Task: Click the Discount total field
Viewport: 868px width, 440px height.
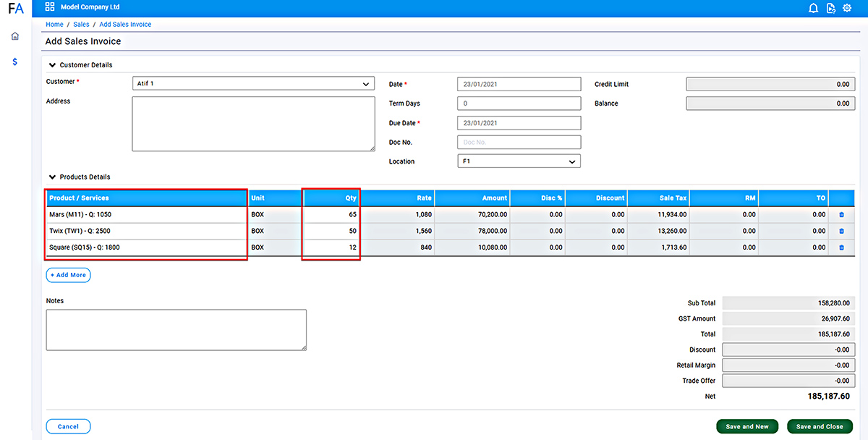Action: [x=788, y=350]
